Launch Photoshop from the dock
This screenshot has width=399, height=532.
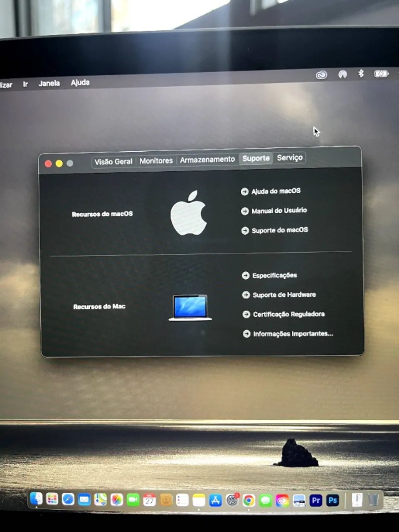332,500
